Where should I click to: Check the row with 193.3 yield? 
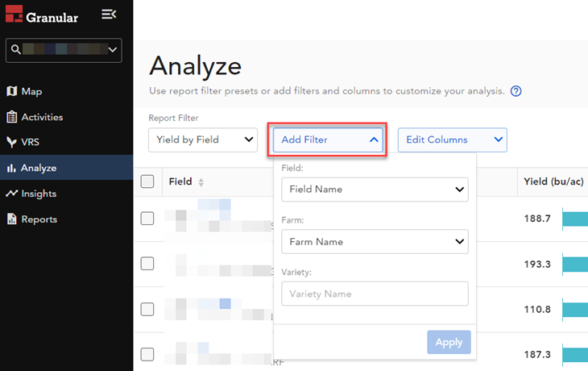click(x=147, y=264)
